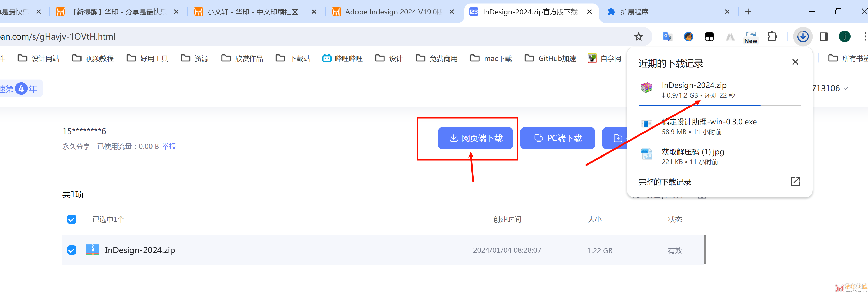Click the zip file icon in the file list

pyautogui.click(x=92, y=250)
